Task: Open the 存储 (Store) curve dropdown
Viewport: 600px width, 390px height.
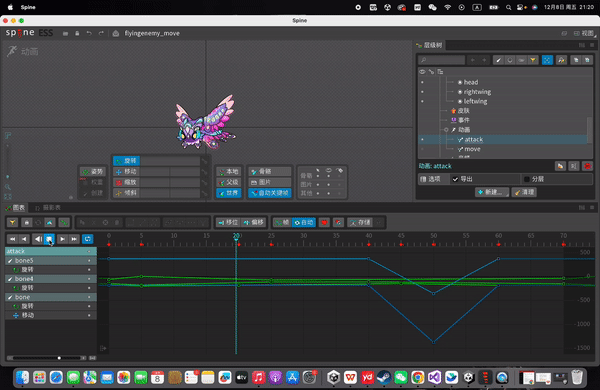Action: click(360, 222)
